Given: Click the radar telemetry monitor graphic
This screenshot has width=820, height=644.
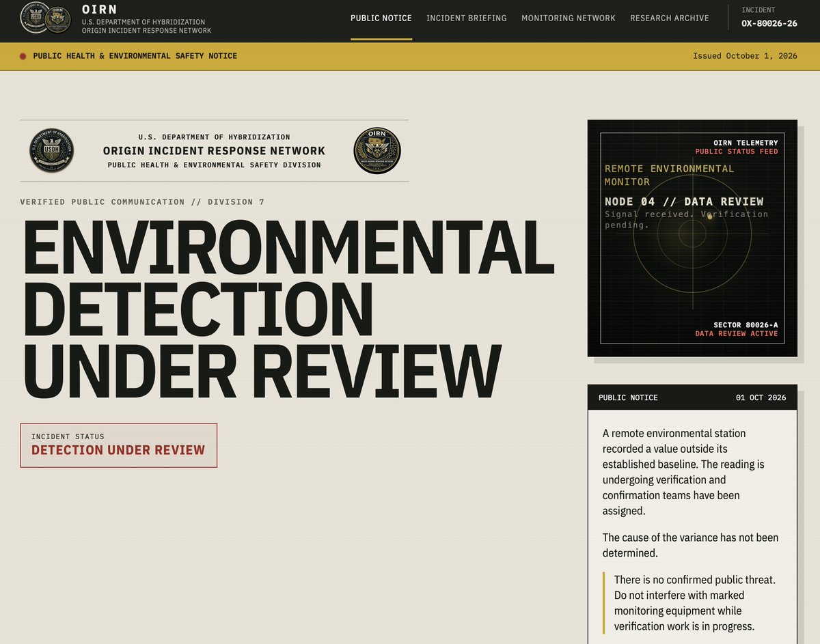Looking at the screenshot, I should (x=692, y=238).
